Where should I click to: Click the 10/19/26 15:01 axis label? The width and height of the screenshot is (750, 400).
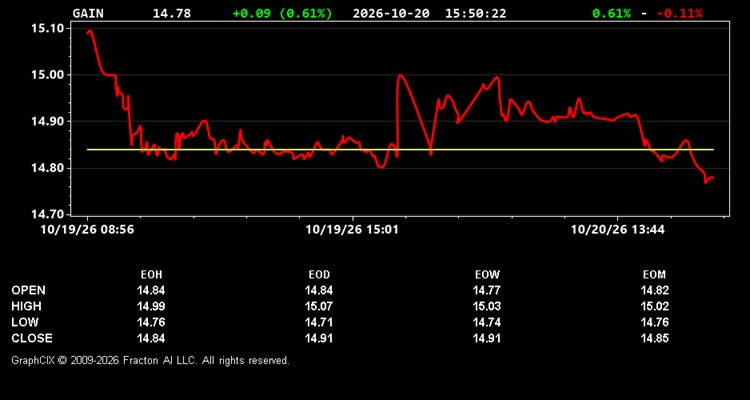(352, 230)
